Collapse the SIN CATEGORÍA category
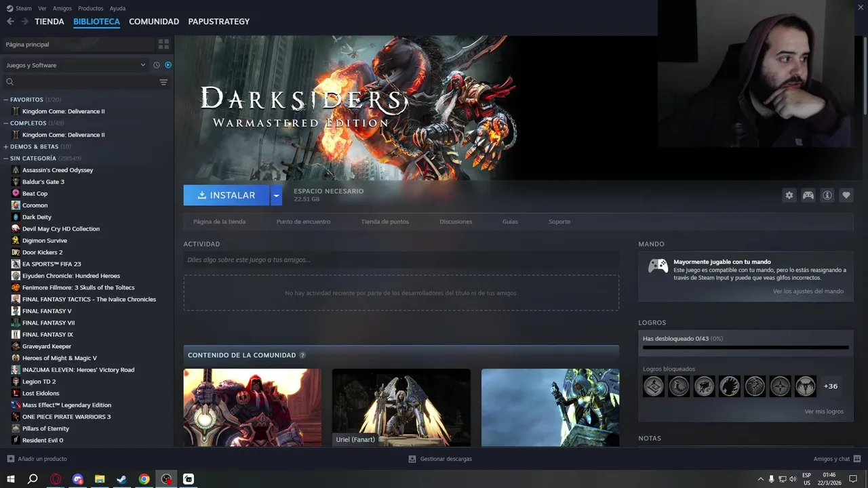The width and height of the screenshot is (868, 488). 6,159
